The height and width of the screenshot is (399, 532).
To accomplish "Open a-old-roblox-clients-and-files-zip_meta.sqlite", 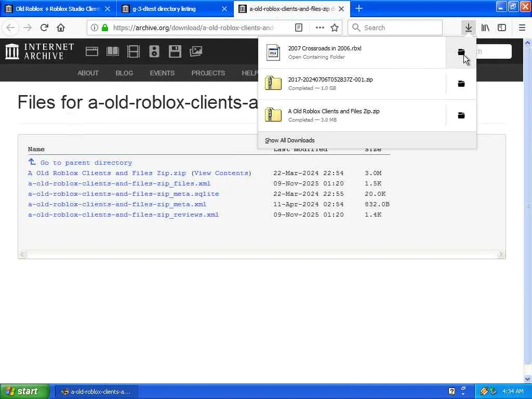I will coord(124,194).
